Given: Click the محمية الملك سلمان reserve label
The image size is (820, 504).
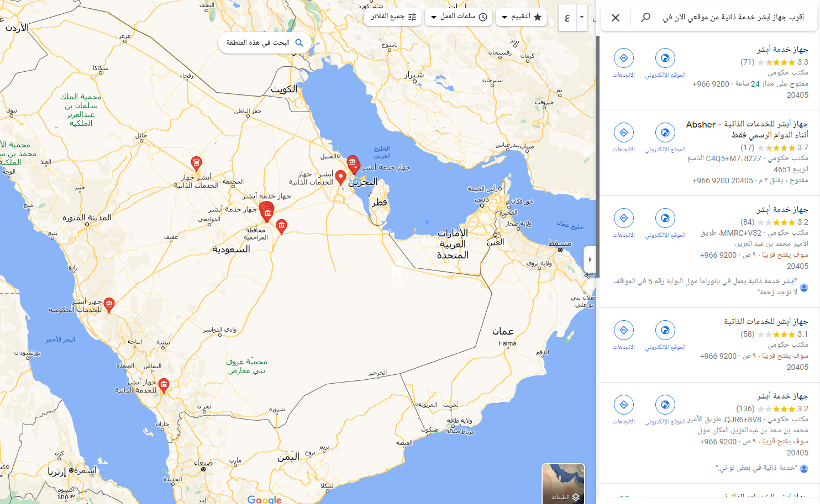Looking at the screenshot, I should tap(81, 110).
